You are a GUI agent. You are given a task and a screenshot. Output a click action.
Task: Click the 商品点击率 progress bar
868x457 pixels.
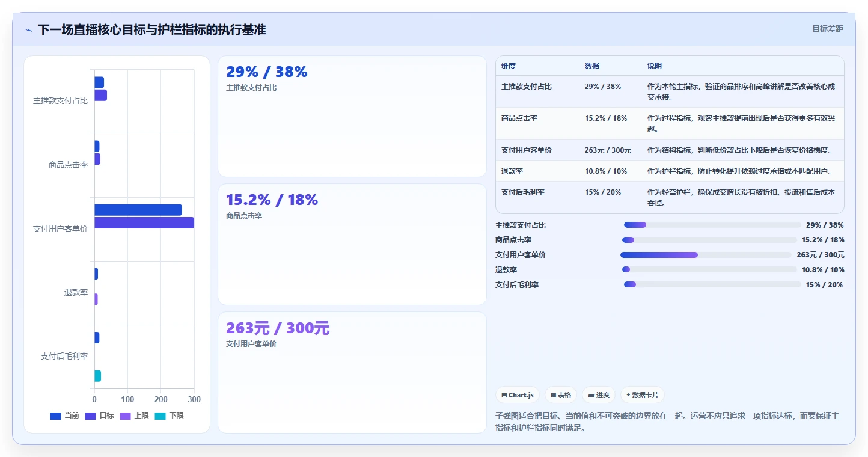click(x=709, y=240)
